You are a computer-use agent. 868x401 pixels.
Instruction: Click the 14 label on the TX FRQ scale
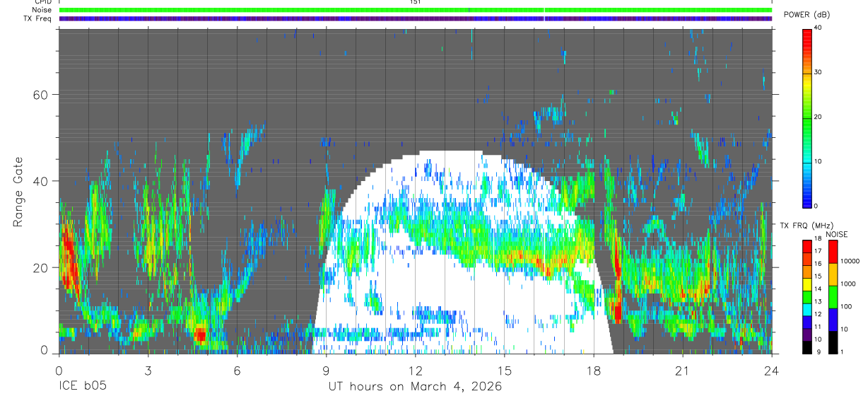[819, 289]
